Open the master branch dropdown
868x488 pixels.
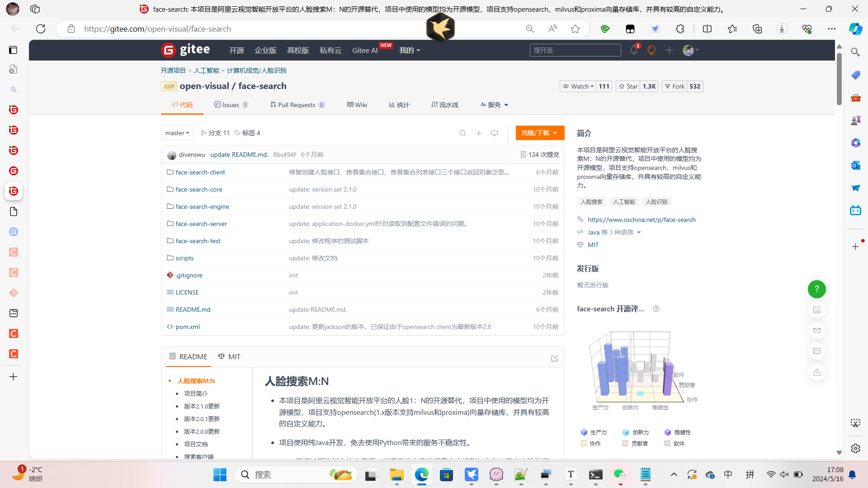(x=177, y=133)
